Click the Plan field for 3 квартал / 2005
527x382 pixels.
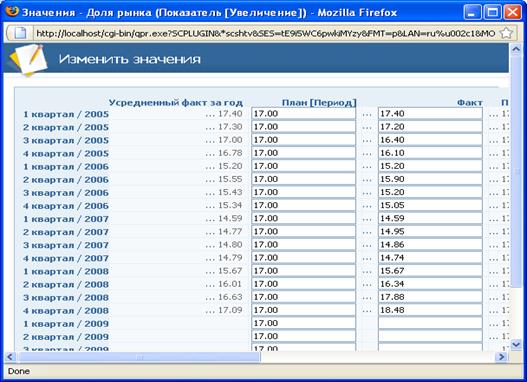tap(303, 140)
